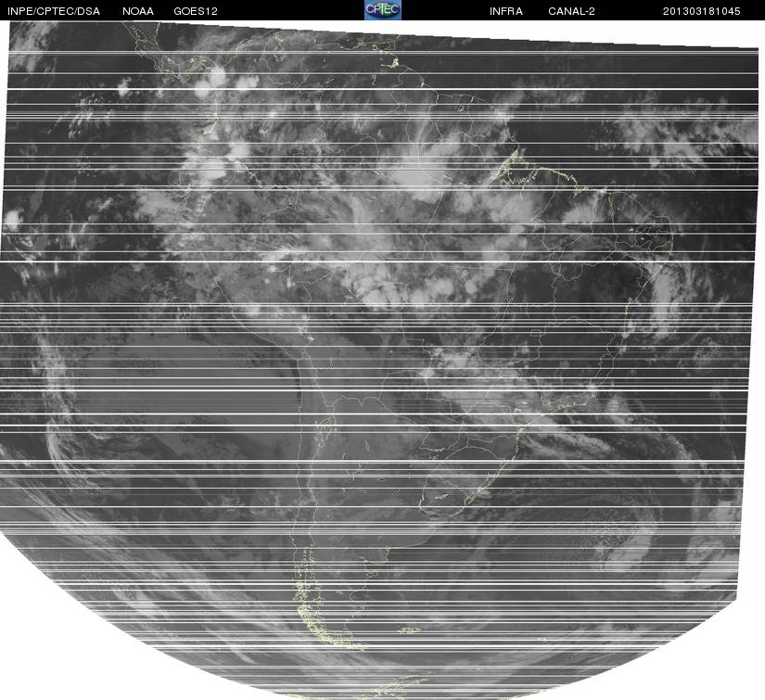Click the CANAL-2 label
This screenshot has width=765, height=700.
pos(571,11)
